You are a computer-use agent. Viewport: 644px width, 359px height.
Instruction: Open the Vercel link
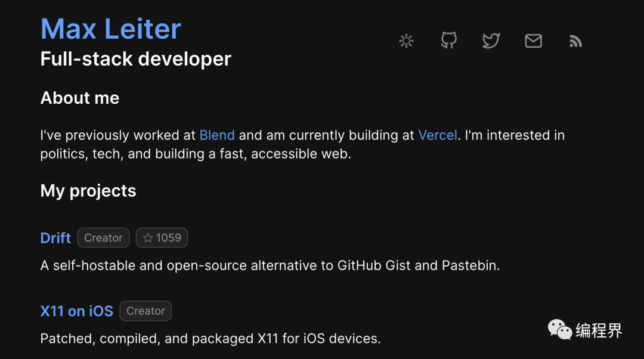point(438,135)
